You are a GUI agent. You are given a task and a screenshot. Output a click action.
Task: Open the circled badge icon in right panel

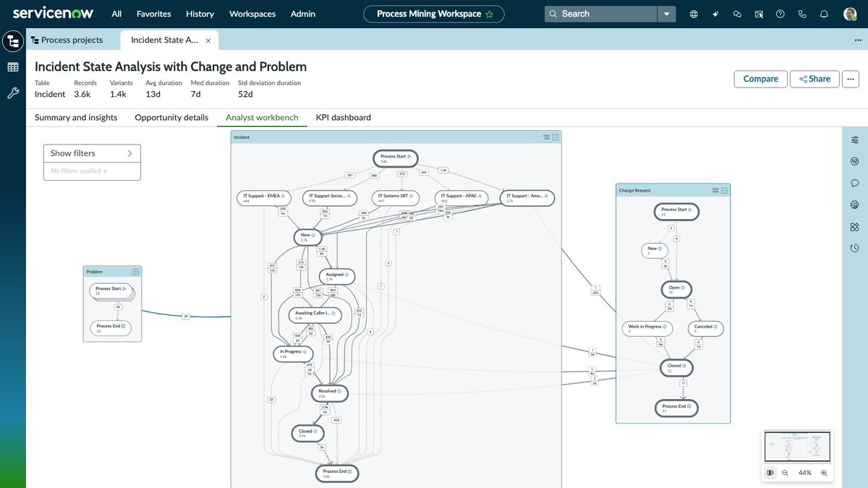[x=855, y=161]
